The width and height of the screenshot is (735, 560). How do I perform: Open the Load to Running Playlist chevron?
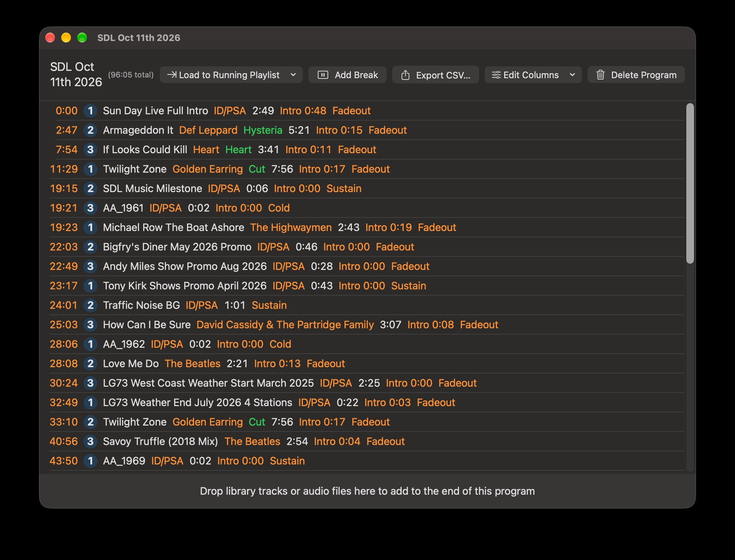(293, 75)
